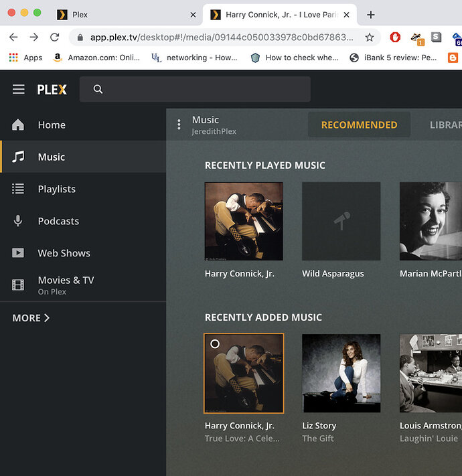Click the Wild Asparagus title text
The image size is (462, 476).
(333, 274)
